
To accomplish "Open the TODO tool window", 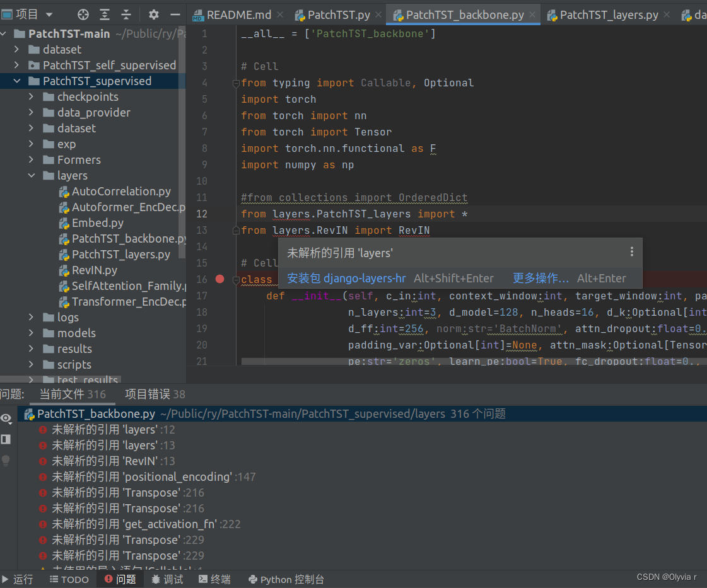I will (69, 579).
